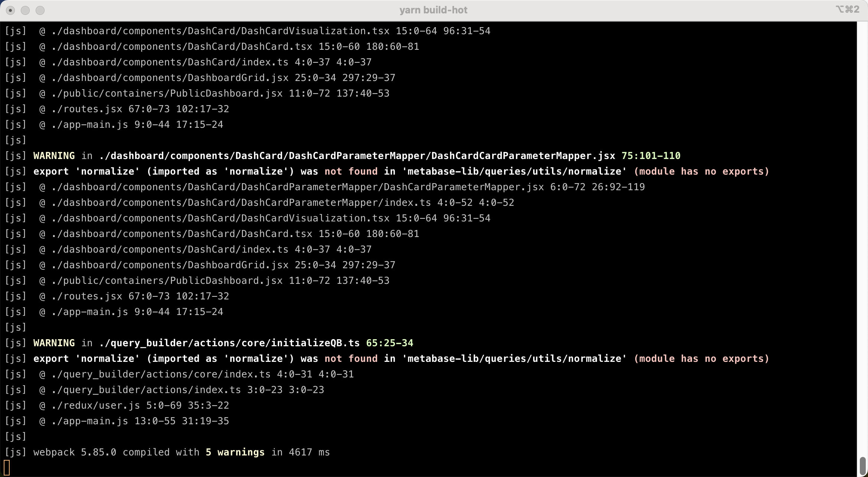Click the ⌥⌘2 shortcut indicator in title bar
The image size is (868, 477).
847,9
